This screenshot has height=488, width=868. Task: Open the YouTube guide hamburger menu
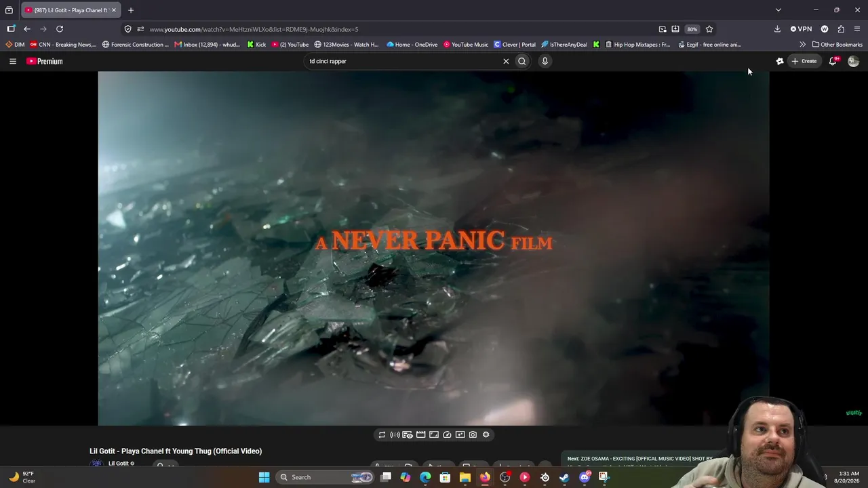12,61
